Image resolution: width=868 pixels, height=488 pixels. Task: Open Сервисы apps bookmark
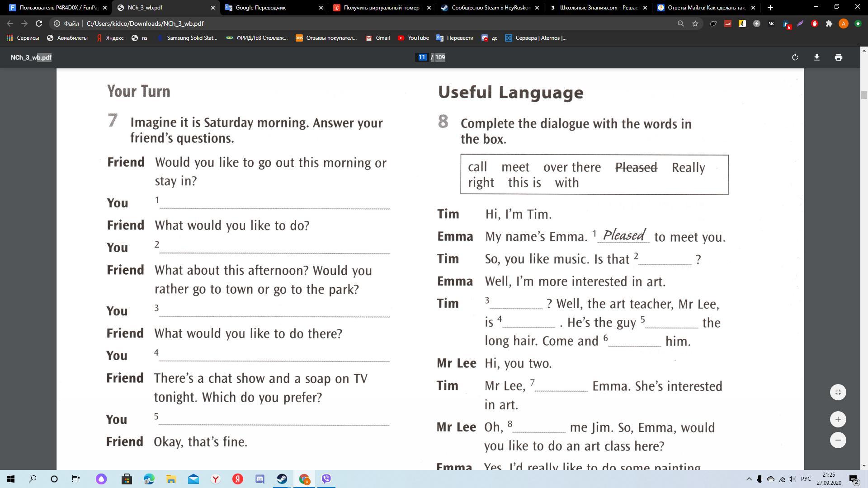pyautogui.click(x=23, y=38)
